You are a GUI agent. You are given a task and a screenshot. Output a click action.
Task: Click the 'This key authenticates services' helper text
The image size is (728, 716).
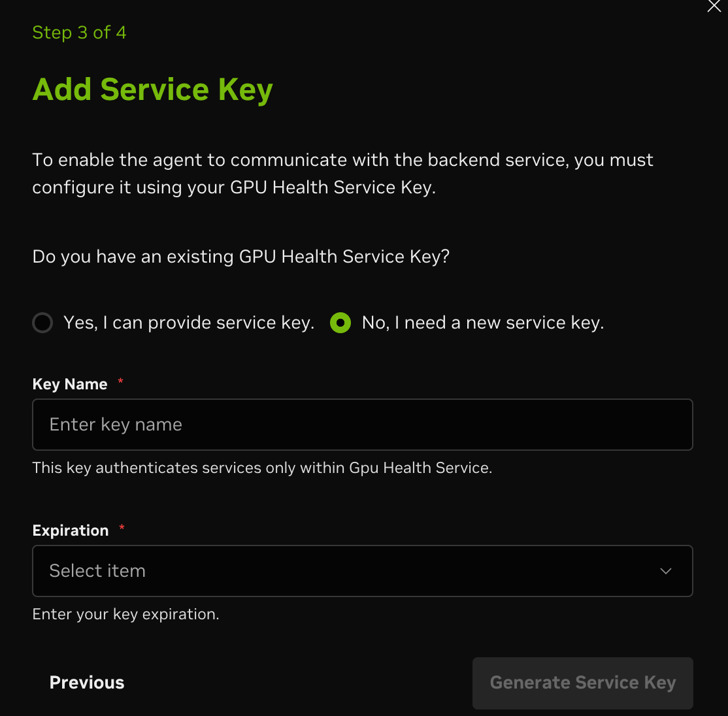click(262, 468)
